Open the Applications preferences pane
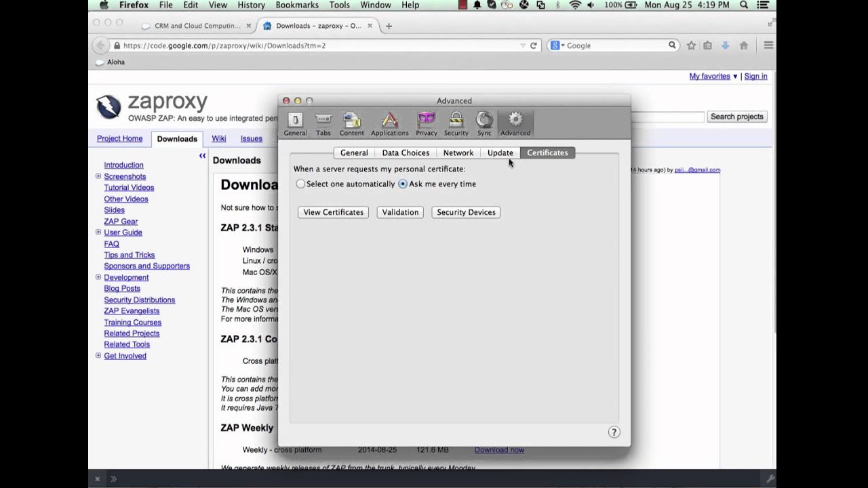Image resolution: width=868 pixels, height=488 pixels. pos(389,124)
